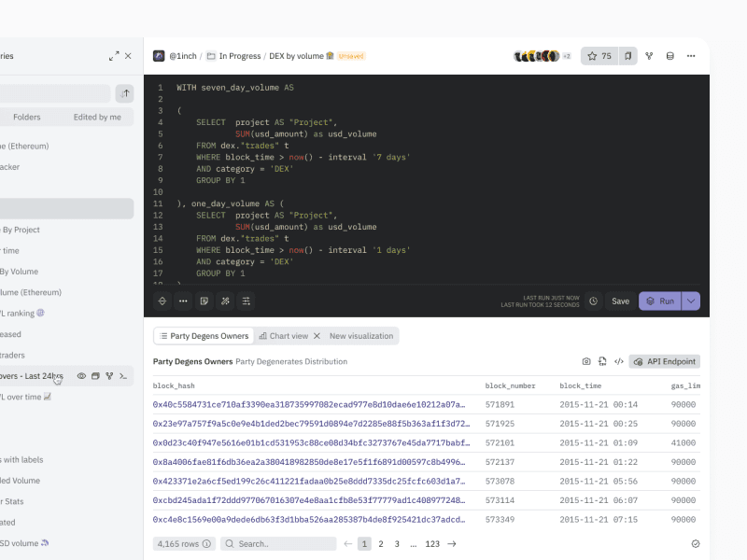Star the query with 75 stars
This screenshot has height=560, width=747.
(x=599, y=56)
